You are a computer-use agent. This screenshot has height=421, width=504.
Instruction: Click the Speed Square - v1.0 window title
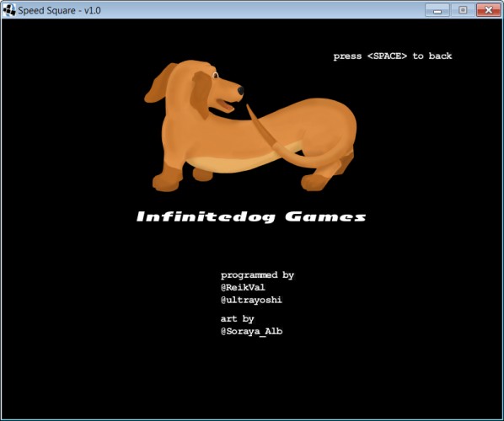60,10
